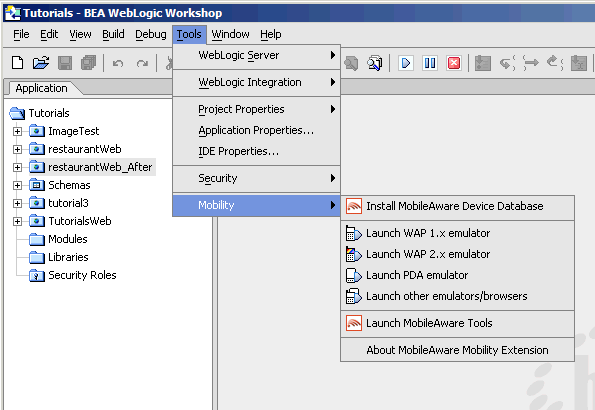Select the restaurantWeb_After project label
The image size is (595, 410).
click(100, 167)
